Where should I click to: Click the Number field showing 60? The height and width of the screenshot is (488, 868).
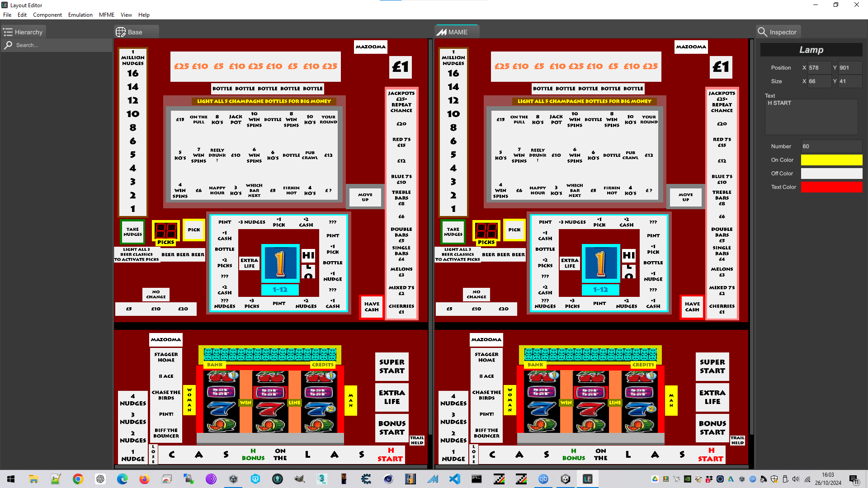pos(831,146)
